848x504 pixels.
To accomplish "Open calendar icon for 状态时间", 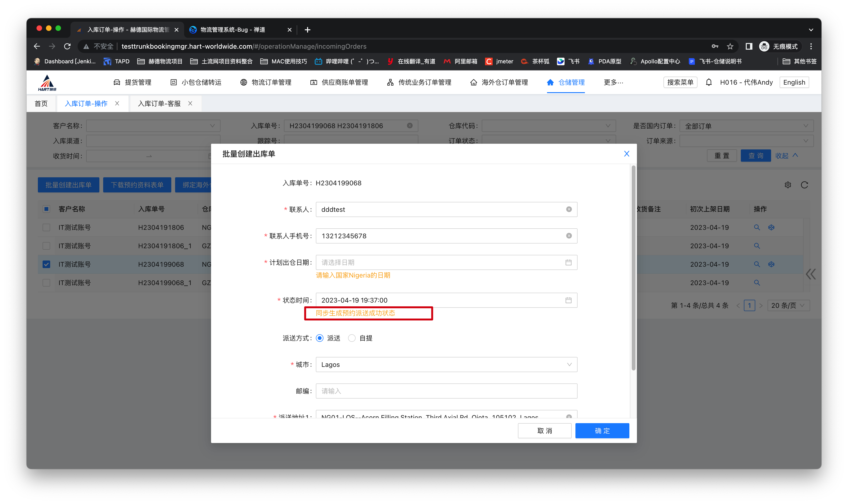I will (x=568, y=300).
